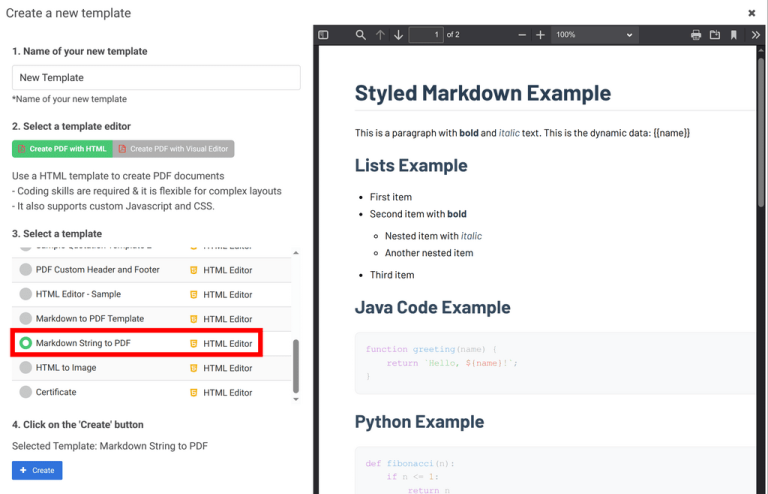Switch to Create PDF with Visual Editor
The height and width of the screenshot is (494, 768).
click(174, 149)
